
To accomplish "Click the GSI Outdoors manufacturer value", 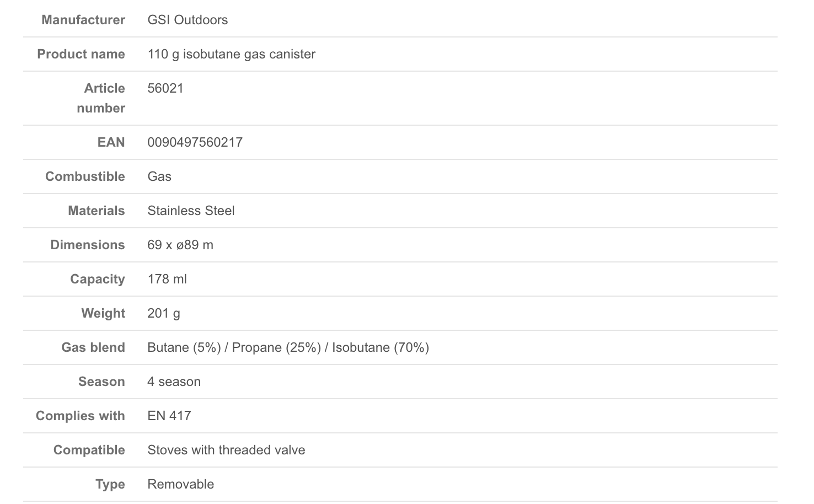I will [x=188, y=20].
